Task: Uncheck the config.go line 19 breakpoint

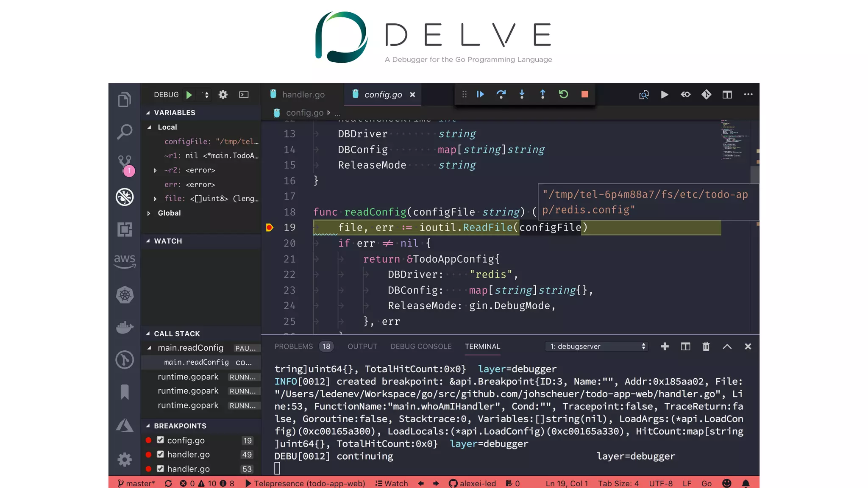Action: click(x=160, y=440)
